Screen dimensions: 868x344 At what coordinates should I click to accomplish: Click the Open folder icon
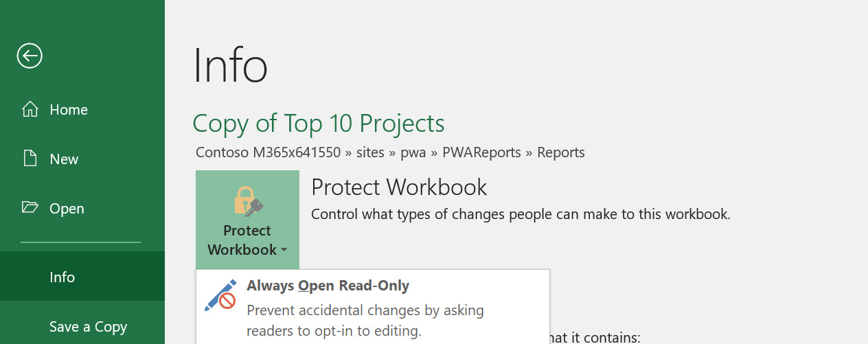30,208
